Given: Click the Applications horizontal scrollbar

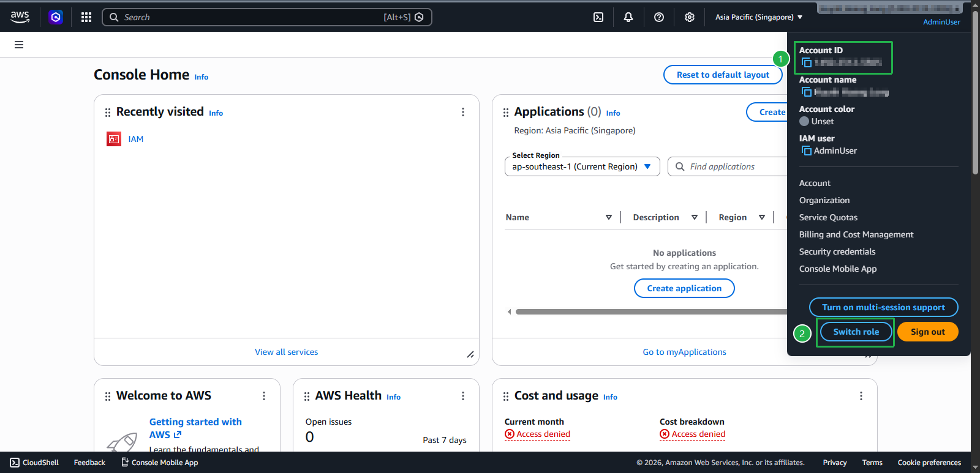Looking at the screenshot, I should point(651,312).
